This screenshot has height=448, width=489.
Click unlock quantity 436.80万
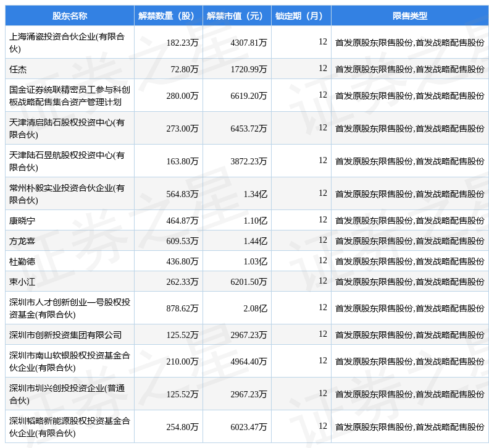tap(182, 261)
